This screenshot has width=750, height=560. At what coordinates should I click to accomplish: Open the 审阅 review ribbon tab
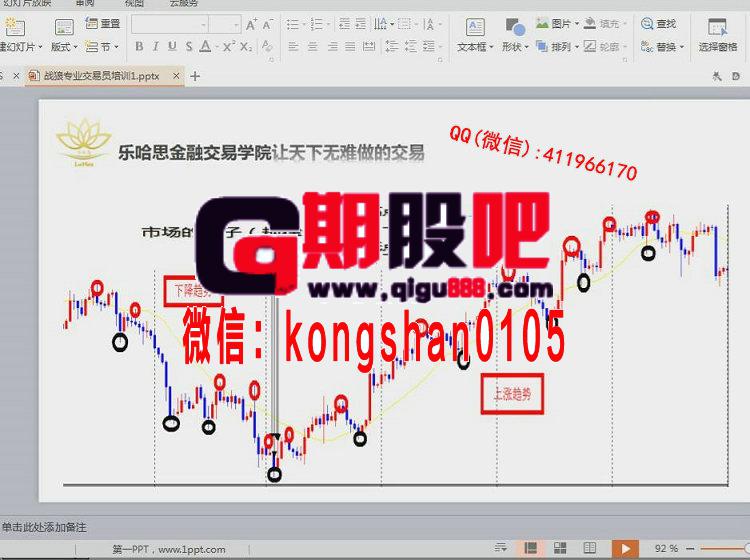[x=85, y=3]
